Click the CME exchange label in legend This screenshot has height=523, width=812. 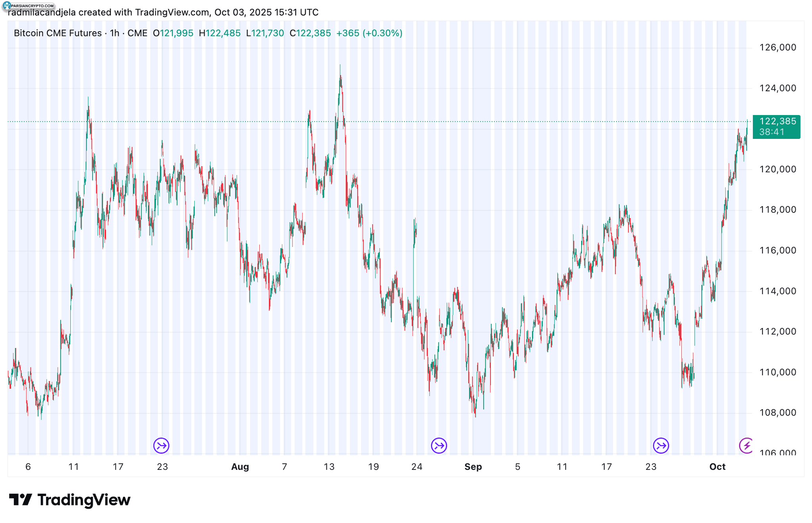click(x=138, y=33)
